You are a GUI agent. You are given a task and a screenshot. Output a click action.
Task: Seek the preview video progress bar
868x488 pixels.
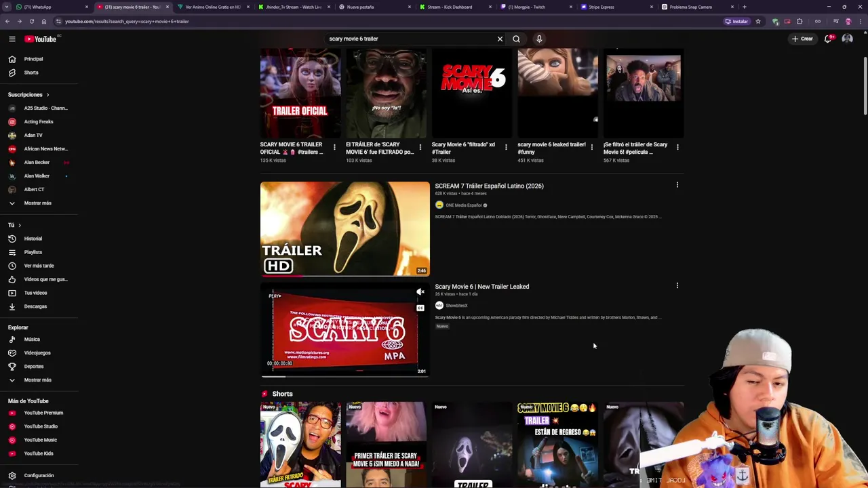pyautogui.click(x=344, y=375)
